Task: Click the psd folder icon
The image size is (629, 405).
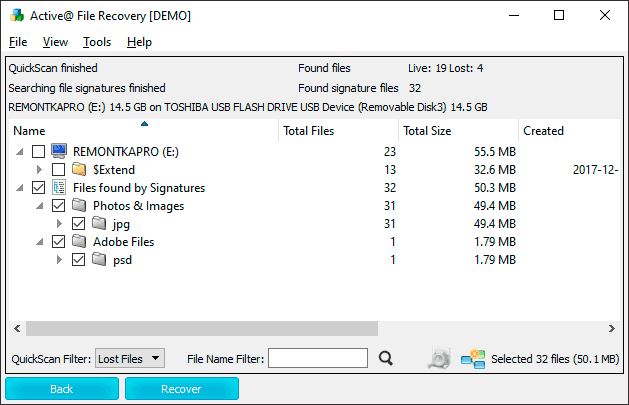Action: click(x=99, y=259)
